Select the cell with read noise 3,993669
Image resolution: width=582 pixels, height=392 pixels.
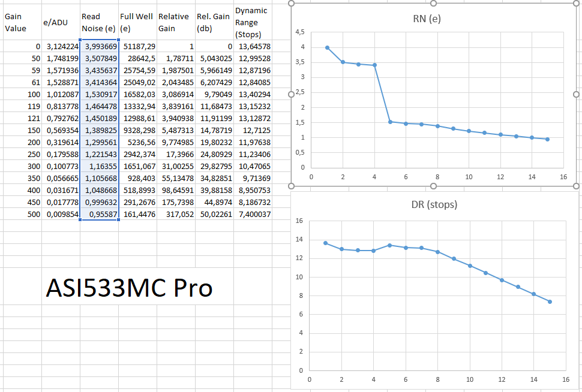point(99,46)
